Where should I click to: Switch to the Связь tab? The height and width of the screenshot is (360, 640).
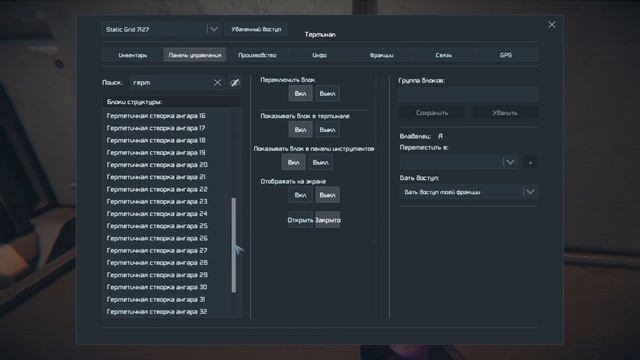[x=444, y=55]
